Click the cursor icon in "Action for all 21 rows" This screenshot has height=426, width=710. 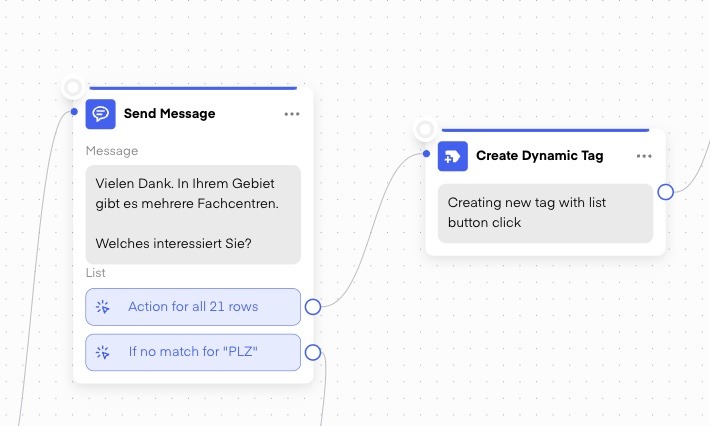click(102, 307)
